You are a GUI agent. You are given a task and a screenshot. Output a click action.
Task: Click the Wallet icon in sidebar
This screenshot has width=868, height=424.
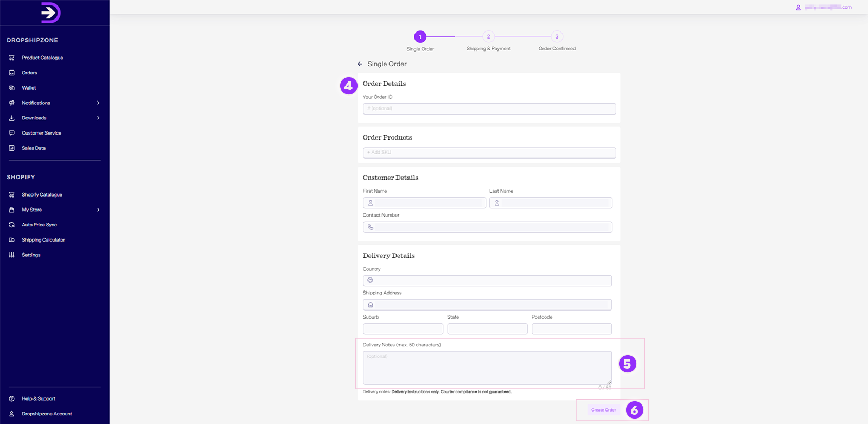tap(11, 88)
